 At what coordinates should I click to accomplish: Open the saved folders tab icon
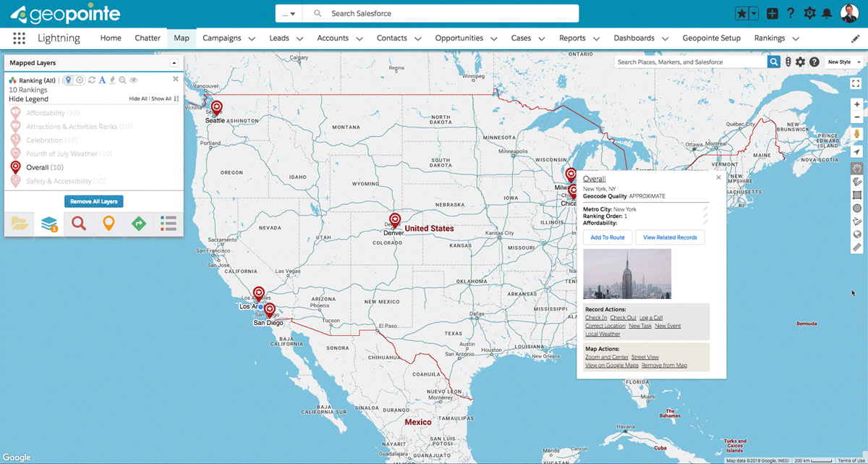pos(20,224)
